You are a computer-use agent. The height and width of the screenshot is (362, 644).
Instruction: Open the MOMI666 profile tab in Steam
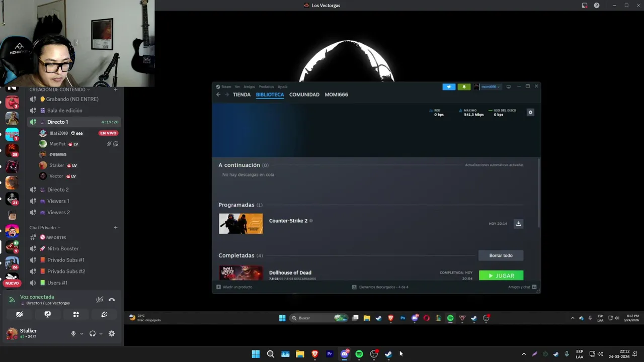tap(336, 95)
